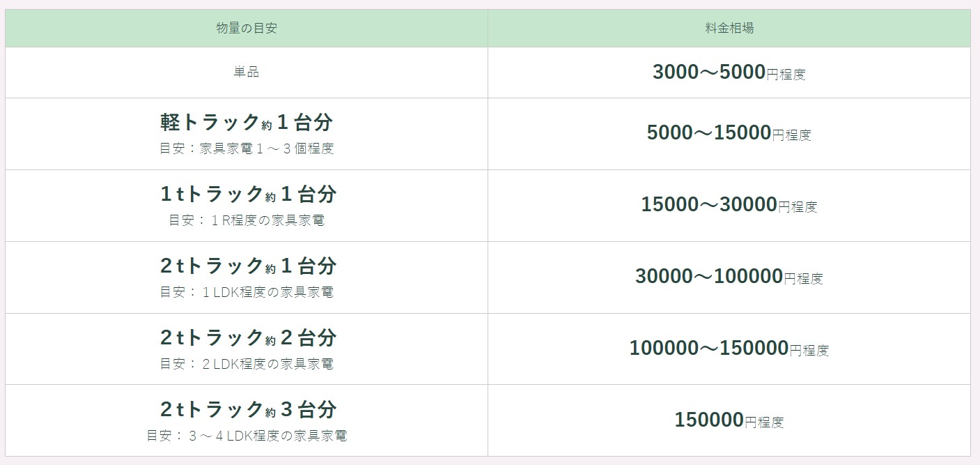
Task: Click the 2LDK程度の家具家電 note
Action: 247,364
